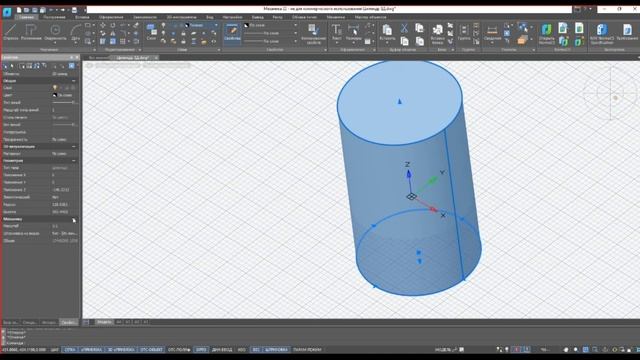The width and height of the screenshot is (640, 360).
Task: Collapse the Общие section in Properties panel
Action: pyautogui.click(x=74, y=81)
